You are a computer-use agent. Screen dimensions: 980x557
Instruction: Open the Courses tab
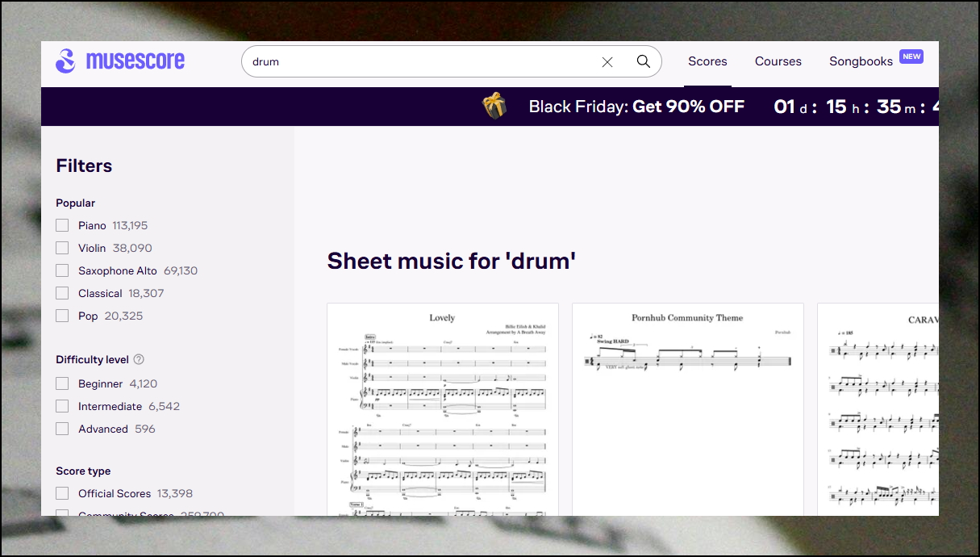[778, 61]
